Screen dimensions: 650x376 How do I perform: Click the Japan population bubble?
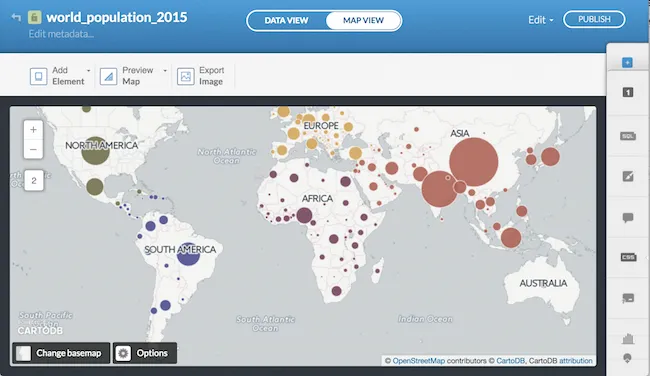pyautogui.click(x=550, y=157)
